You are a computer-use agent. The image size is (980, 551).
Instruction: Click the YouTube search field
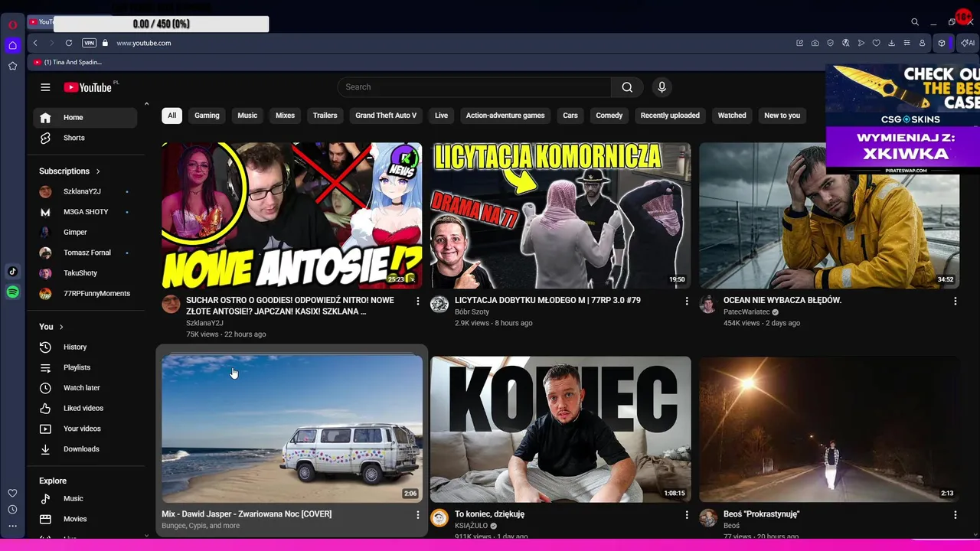pos(475,87)
